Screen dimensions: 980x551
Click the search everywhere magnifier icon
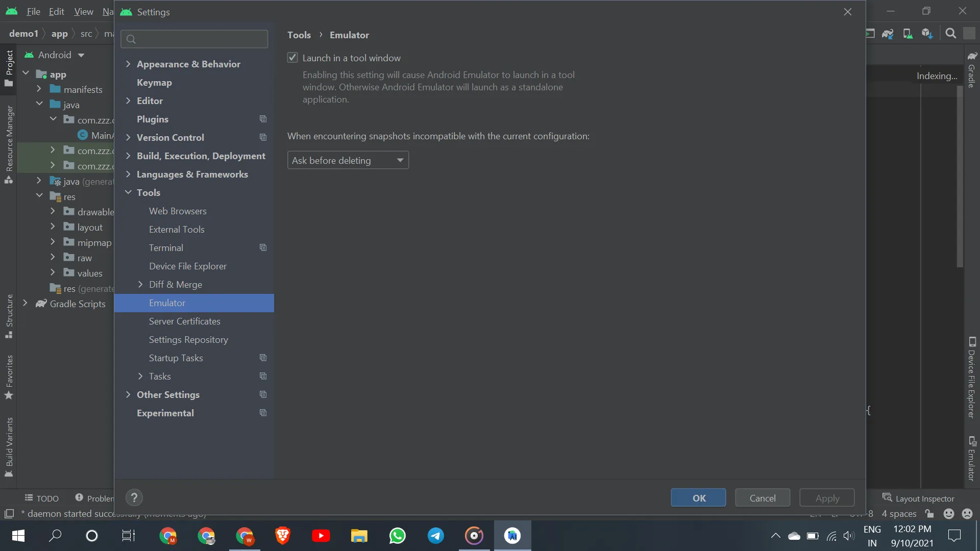pos(950,34)
